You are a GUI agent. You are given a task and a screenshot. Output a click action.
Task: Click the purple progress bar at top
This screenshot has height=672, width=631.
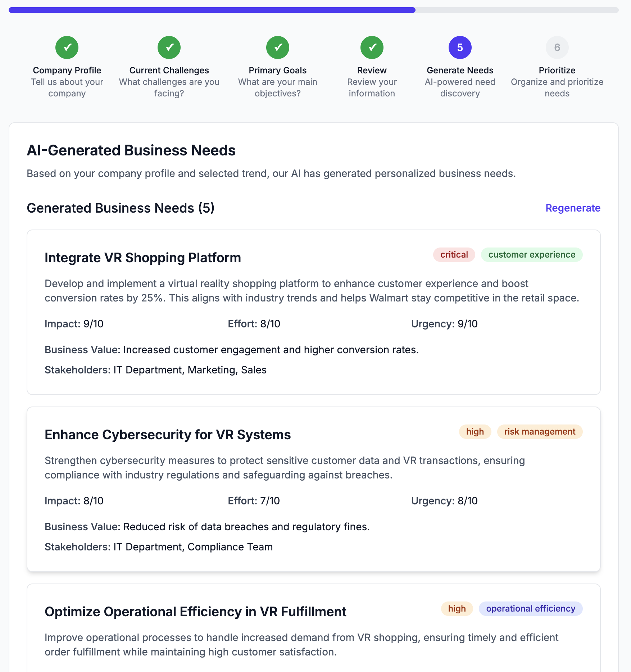[212, 10]
